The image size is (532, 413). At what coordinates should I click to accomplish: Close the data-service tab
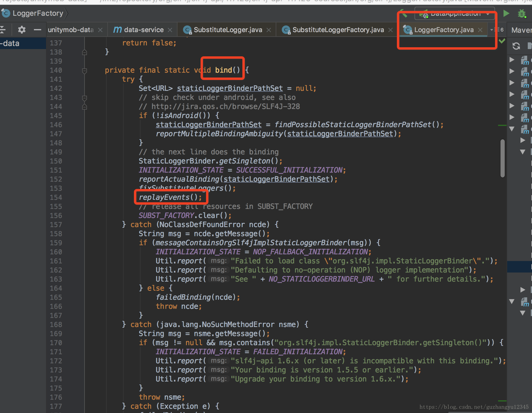(170, 30)
